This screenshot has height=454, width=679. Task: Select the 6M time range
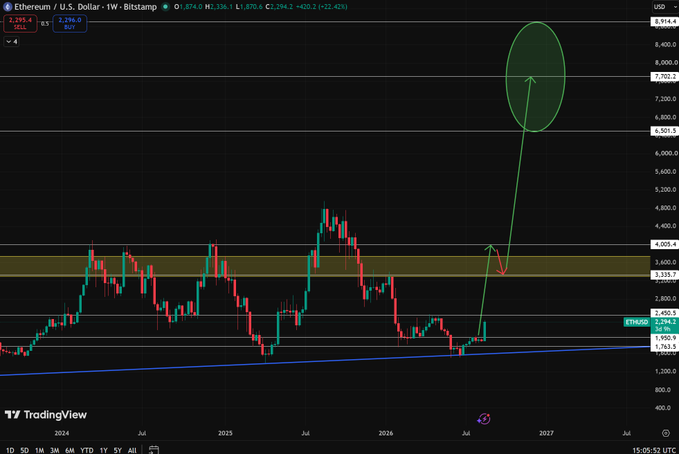tap(70, 451)
